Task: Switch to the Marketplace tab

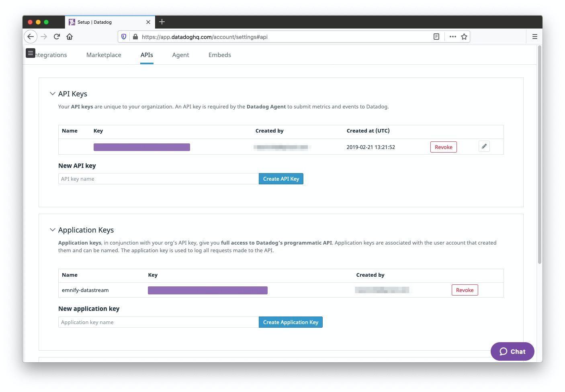Action: point(103,55)
